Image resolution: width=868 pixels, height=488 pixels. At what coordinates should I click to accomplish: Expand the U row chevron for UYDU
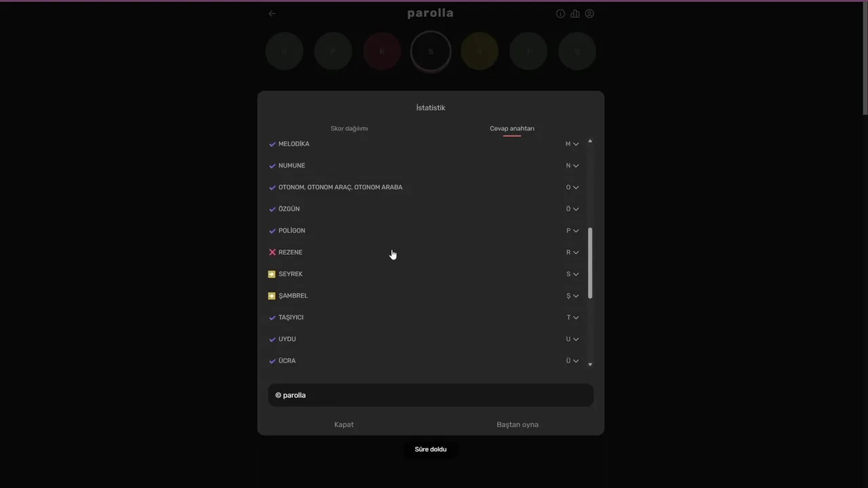pos(576,340)
